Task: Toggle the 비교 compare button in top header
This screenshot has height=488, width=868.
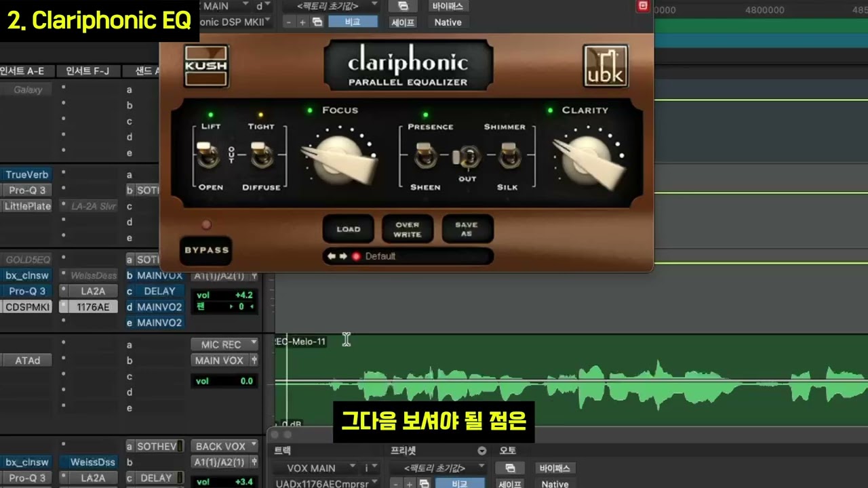Action: point(353,22)
